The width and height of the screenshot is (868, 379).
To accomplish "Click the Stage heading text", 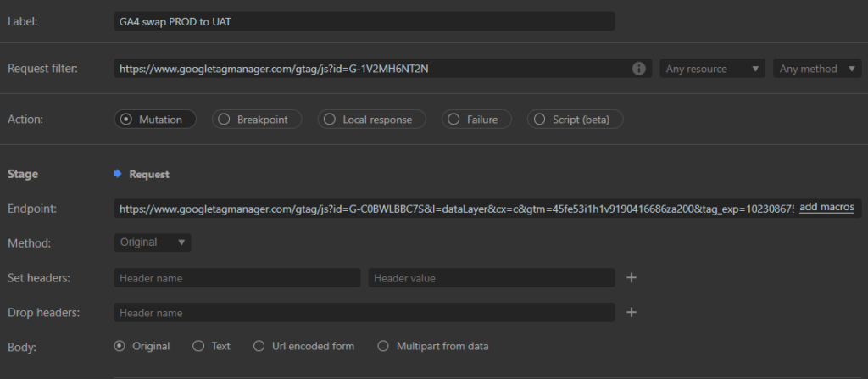I will pyautogui.click(x=23, y=174).
